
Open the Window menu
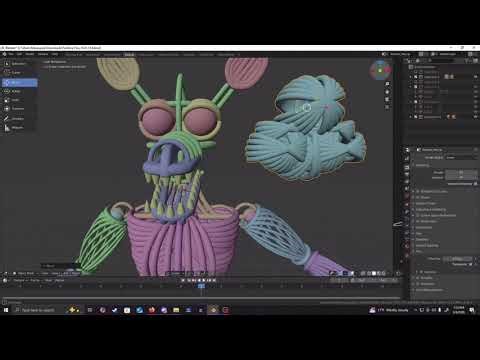tap(43, 54)
